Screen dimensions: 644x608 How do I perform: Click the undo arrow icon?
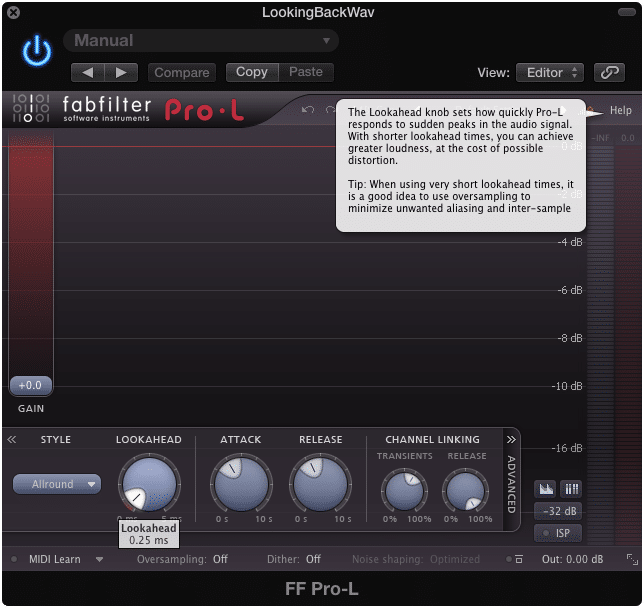(308, 110)
